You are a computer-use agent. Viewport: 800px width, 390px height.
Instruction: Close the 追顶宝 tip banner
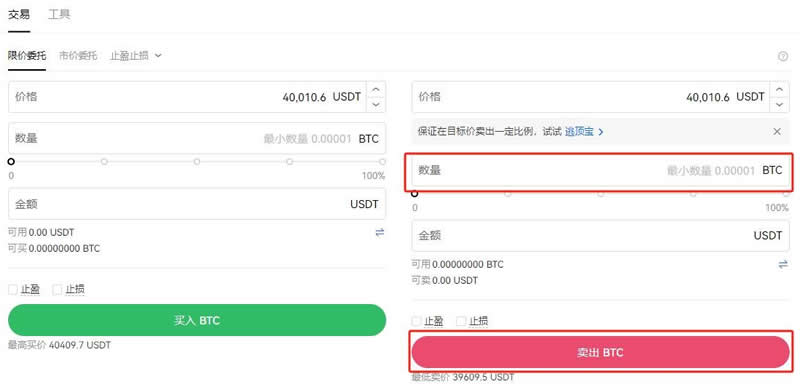[x=777, y=132]
